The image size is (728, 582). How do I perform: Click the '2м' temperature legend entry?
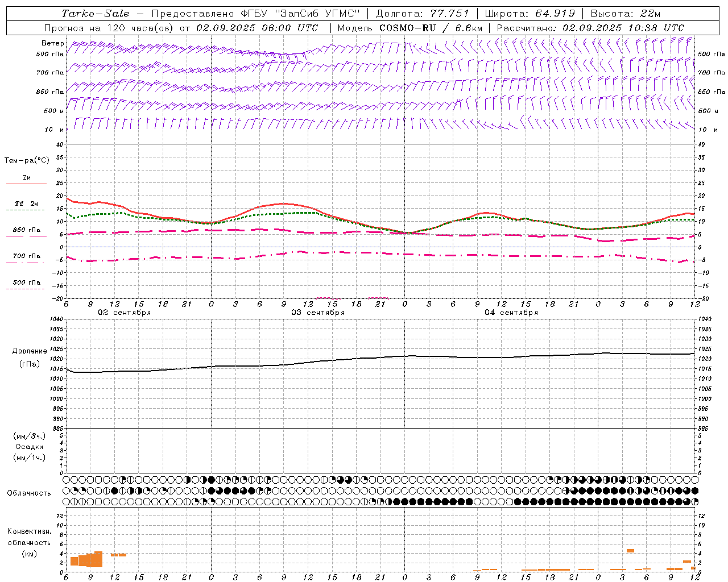click(x=27, y=178)
